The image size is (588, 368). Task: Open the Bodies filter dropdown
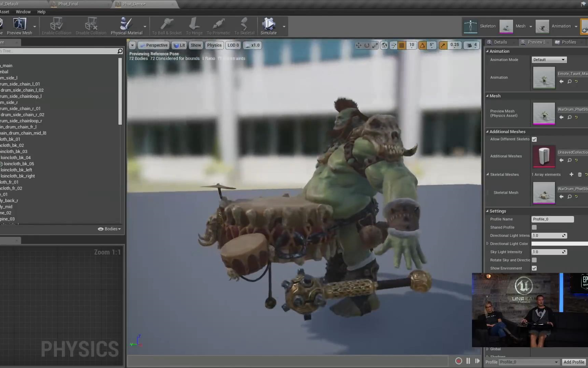(x=110, y=229)
